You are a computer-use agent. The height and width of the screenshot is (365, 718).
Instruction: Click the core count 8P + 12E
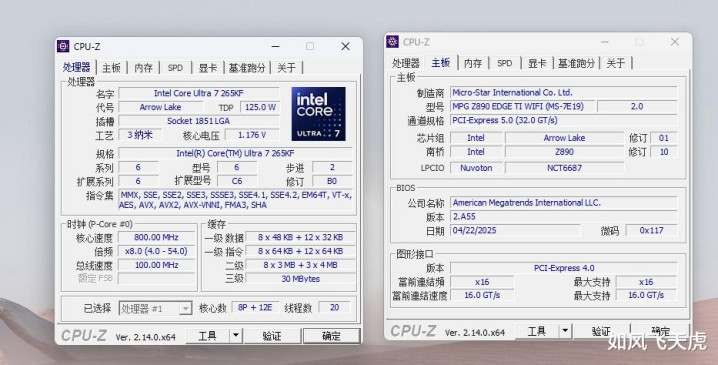(255, 307)
